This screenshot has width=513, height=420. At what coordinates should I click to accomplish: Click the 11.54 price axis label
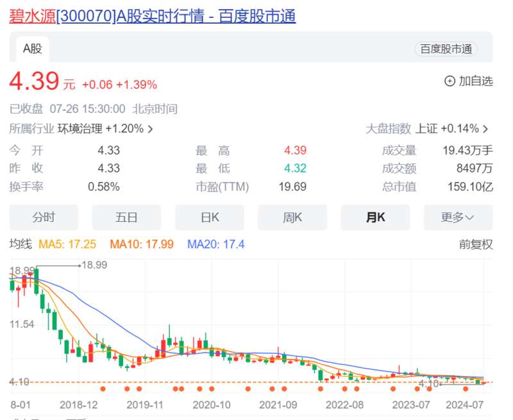click(22, 324)
